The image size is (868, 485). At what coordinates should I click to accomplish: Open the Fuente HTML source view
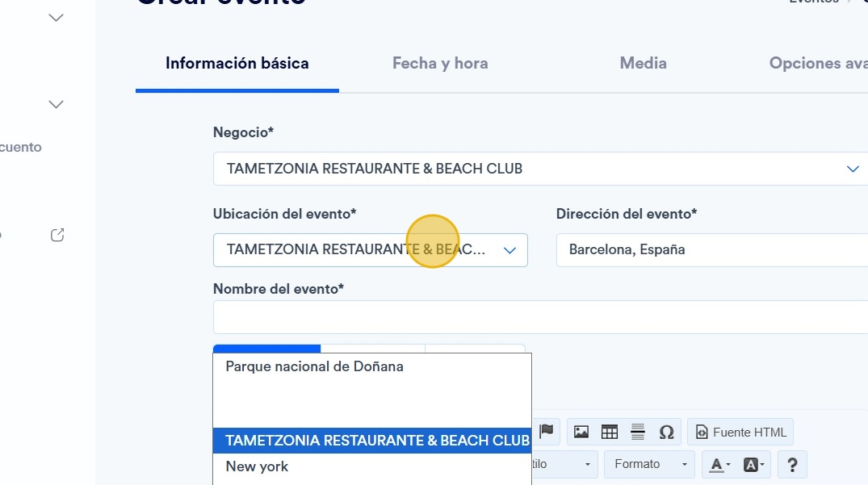pyautogui.click(x=740, y=432)
